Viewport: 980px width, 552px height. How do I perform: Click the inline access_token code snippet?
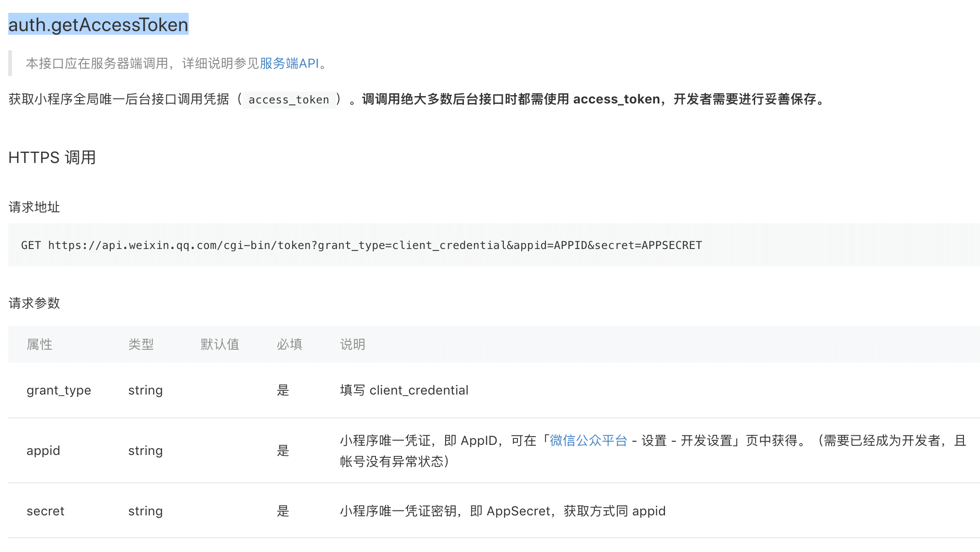(289, 100)
